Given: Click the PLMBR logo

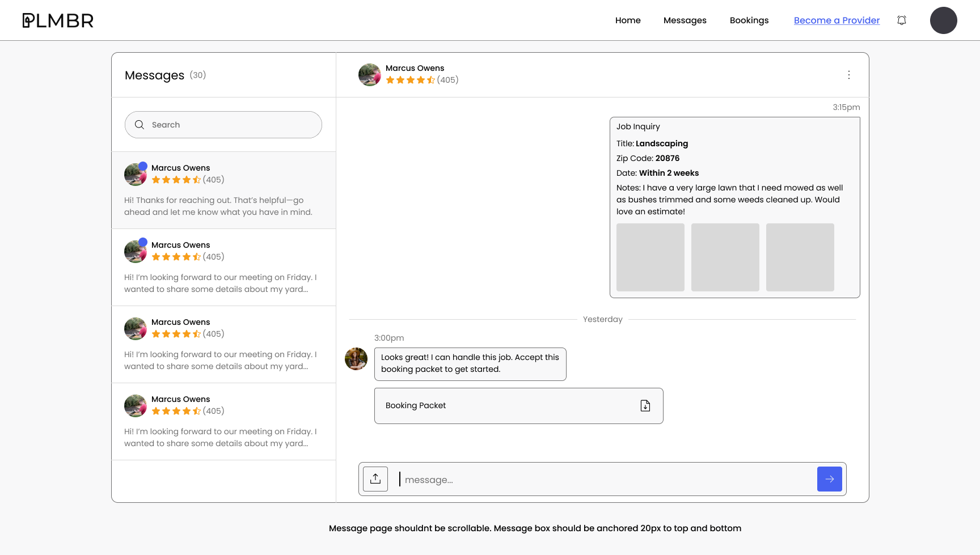Looking at the screenshot, I should (x=58, y=20).
